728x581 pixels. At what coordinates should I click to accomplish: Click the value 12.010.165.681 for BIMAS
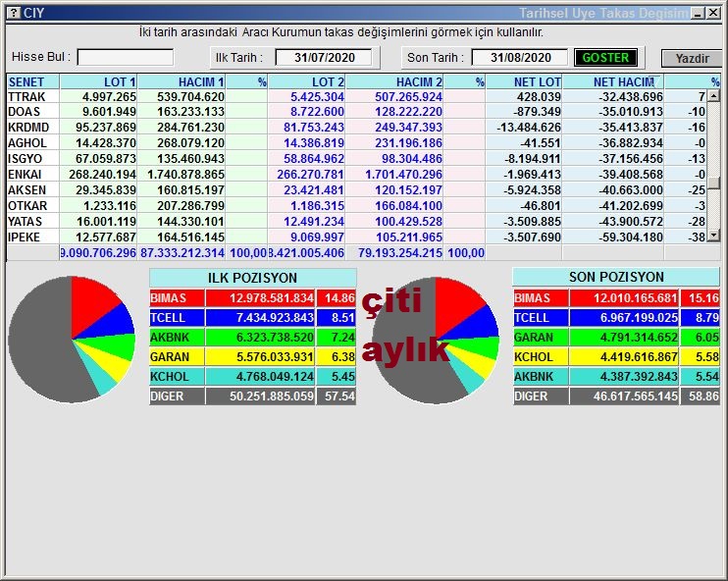tap(624, 298)
